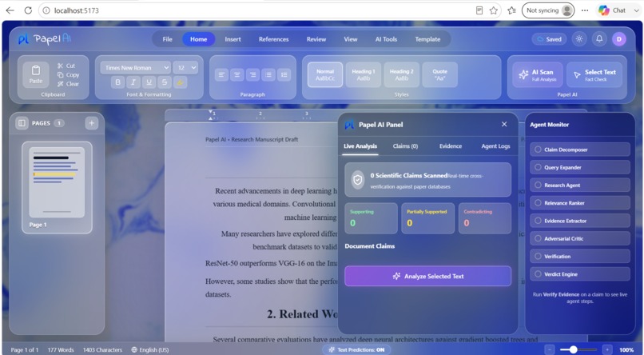Viewport: 644px width, 355px height.
Task: Adjust the zoom slider handle
Action: (x=574, y=349)
